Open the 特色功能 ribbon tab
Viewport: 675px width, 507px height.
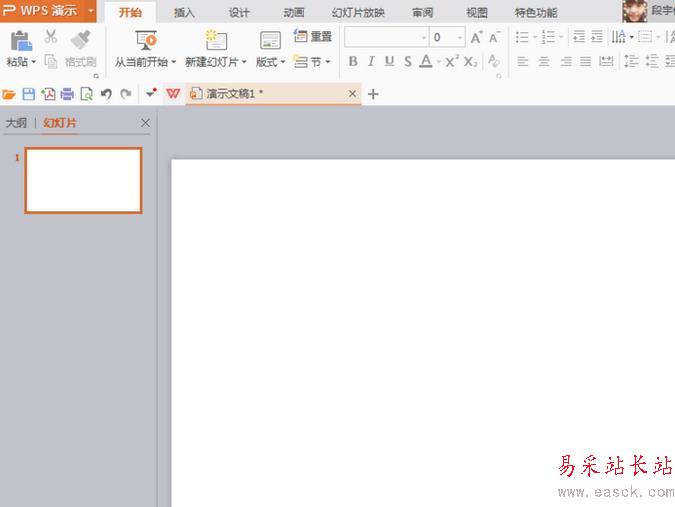click(x=536, y=12)
